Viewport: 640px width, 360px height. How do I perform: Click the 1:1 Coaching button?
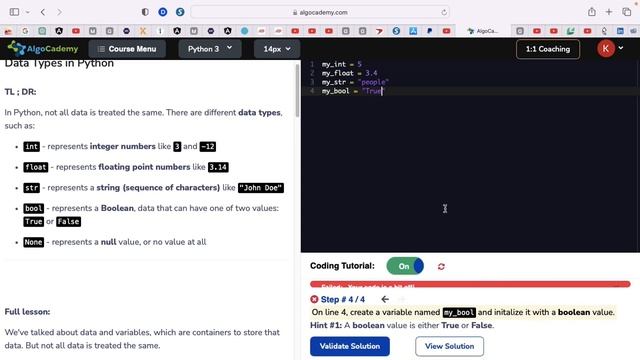[x=548, y=49]
